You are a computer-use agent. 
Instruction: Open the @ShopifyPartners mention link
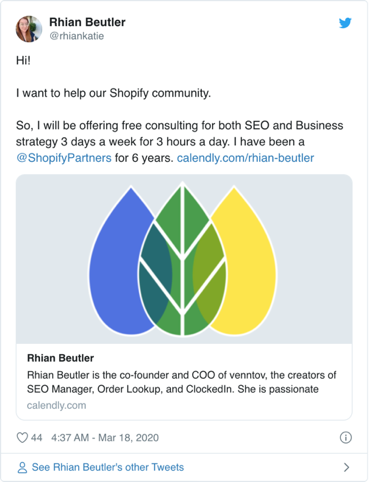(x=64, y=158)
